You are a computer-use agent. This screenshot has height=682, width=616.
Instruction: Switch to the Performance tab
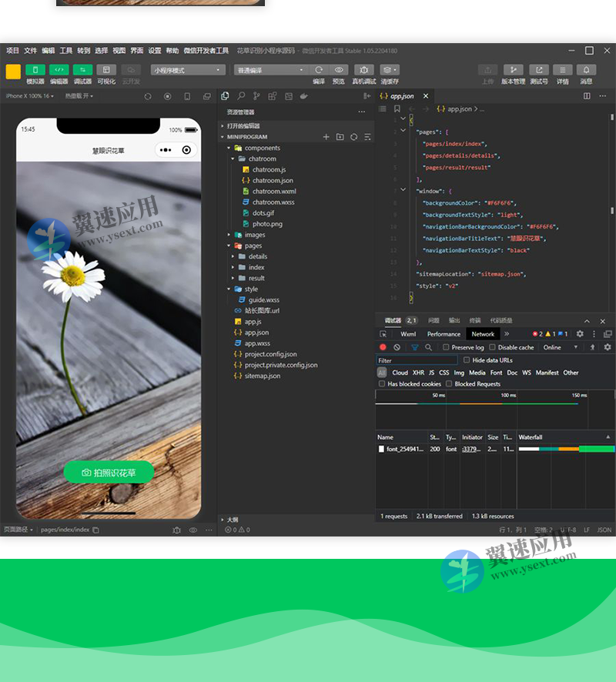click(x=444, y=334)
